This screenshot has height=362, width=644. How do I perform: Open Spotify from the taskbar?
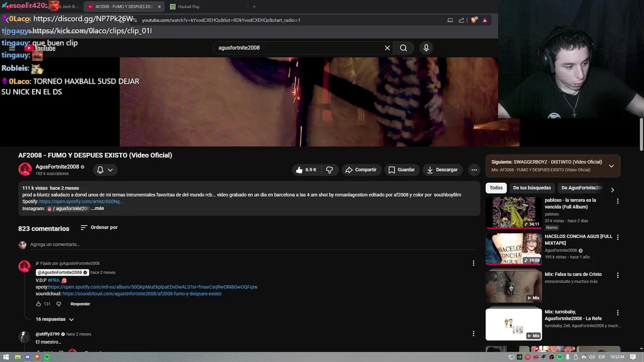tap(47, 357)
